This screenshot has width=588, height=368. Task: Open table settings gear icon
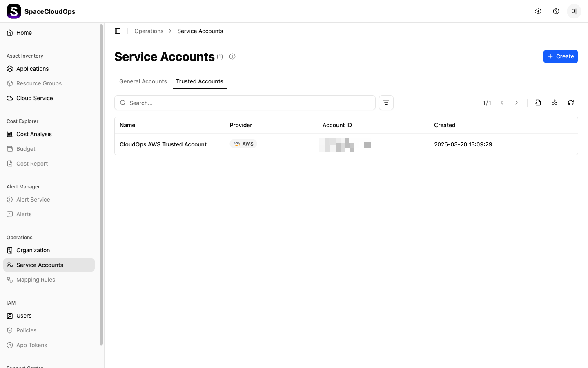point(555,103)
